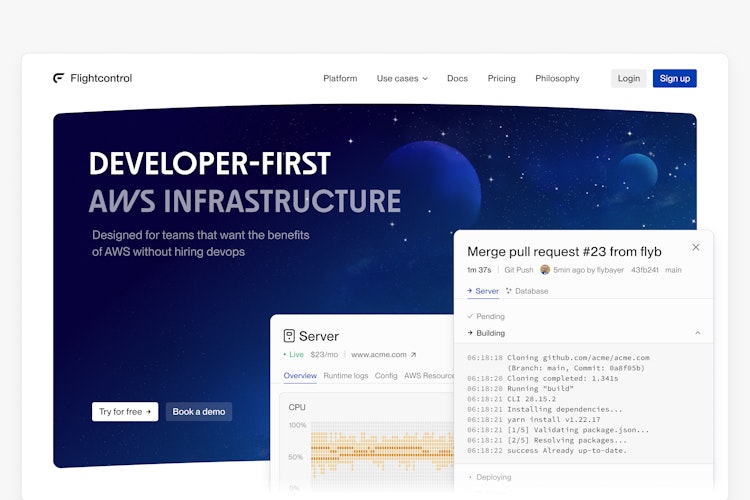750x500 pixels.
Task: Click external link arrow beside acme.com
Action: pyautogui.click(x=413, y=355)
